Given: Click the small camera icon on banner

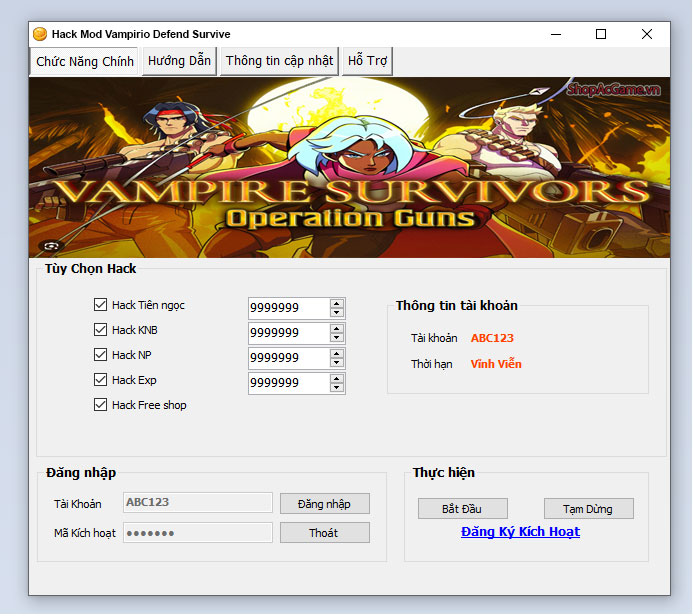Looking at the screenshot, I should (x=51, y=246).
